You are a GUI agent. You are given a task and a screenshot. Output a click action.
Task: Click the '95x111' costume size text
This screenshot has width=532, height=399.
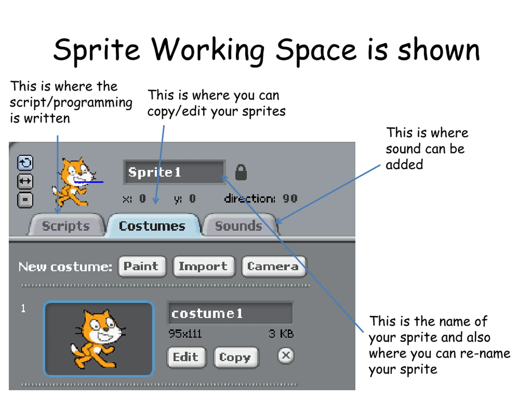tap(185, 334)
